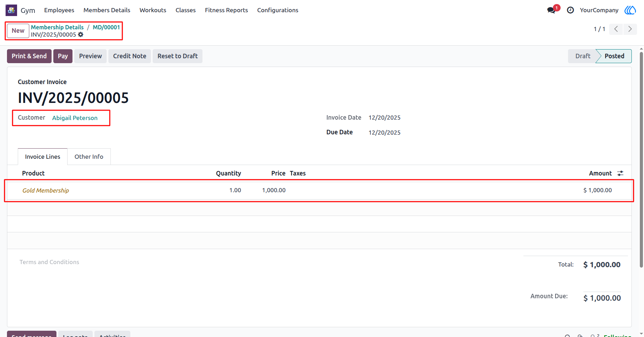The width and height of the screenshot is (644, 337).
Task: Preview the invoice
Action: (90, 56)
